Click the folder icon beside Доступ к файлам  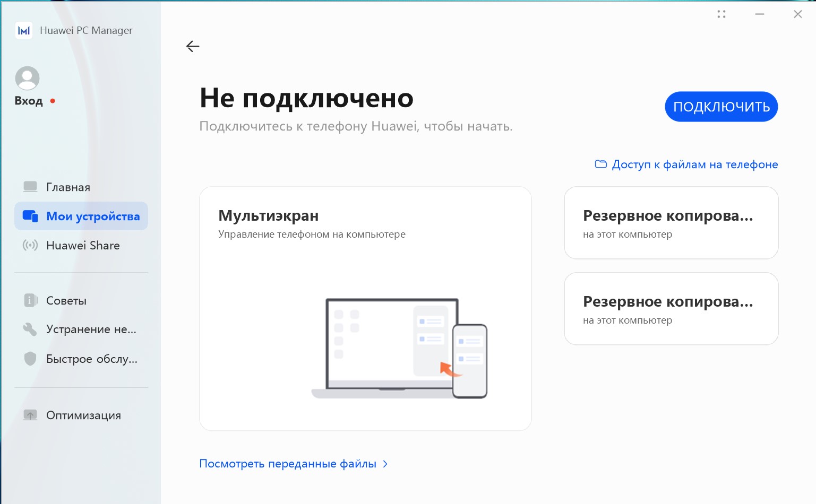point(600,164)
